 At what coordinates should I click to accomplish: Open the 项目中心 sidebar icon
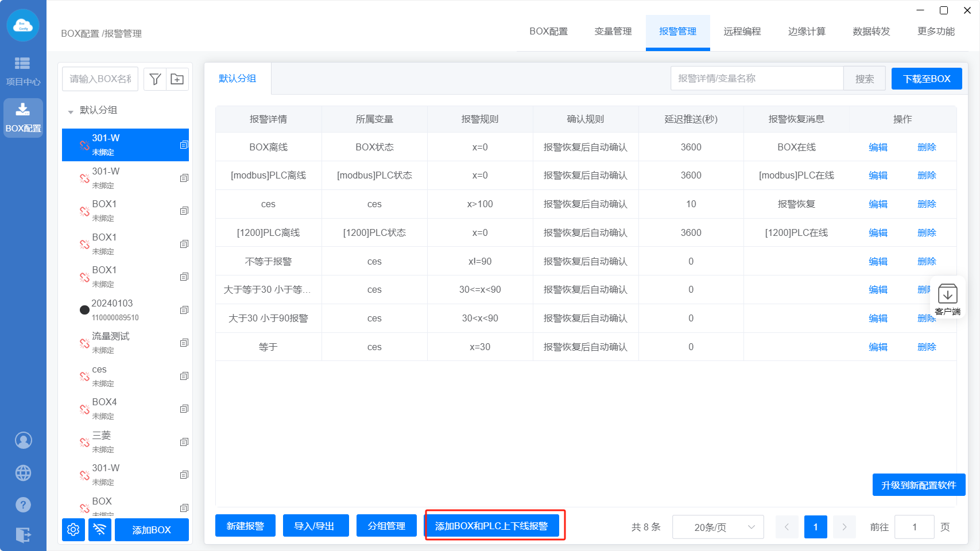pyautogui.click(x=23, y=71)
